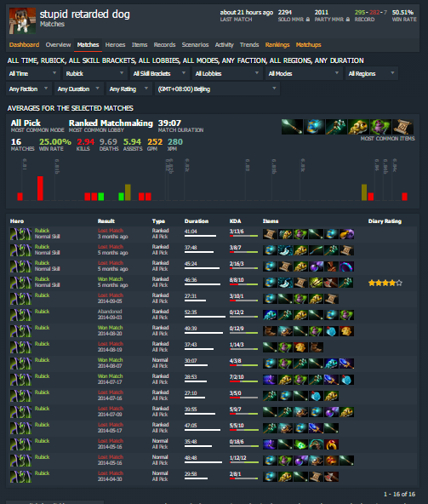Viewport: 428px width, 504px height.
Task: Open the All Time dropdown
Action: pos(33,73)
